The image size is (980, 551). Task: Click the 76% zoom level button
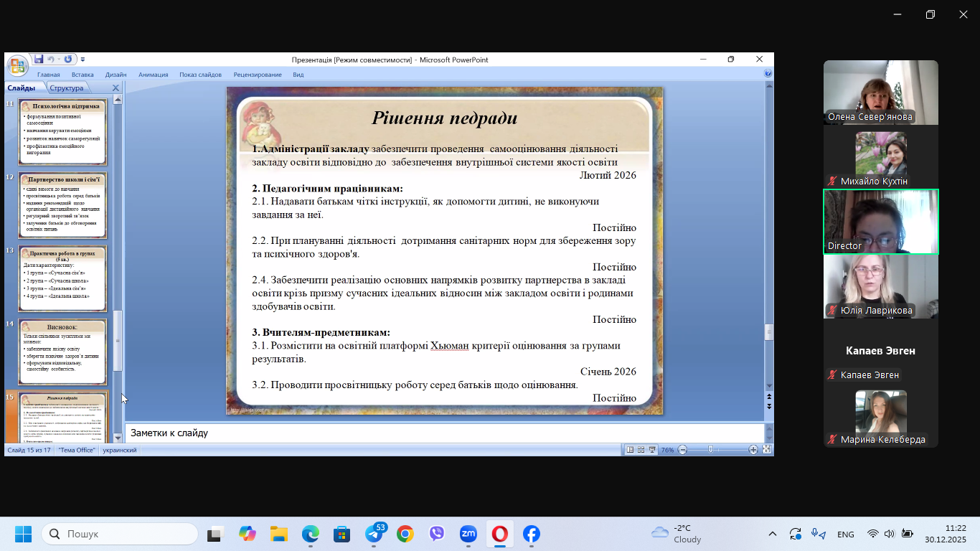[x=667, y=450]
